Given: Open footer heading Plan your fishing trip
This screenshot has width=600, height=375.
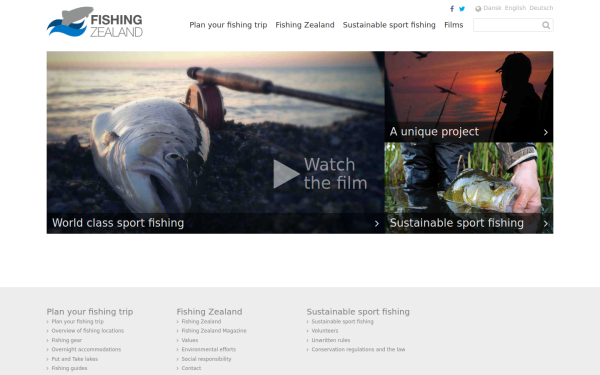Looking at the screenshot, I should click(x=90, y=311).
